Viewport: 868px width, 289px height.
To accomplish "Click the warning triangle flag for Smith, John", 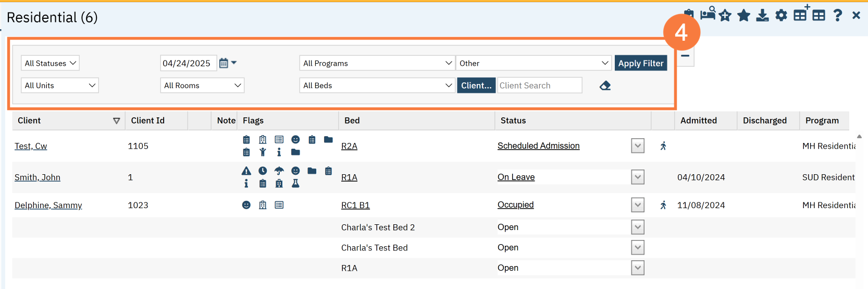I will (246, 171).
